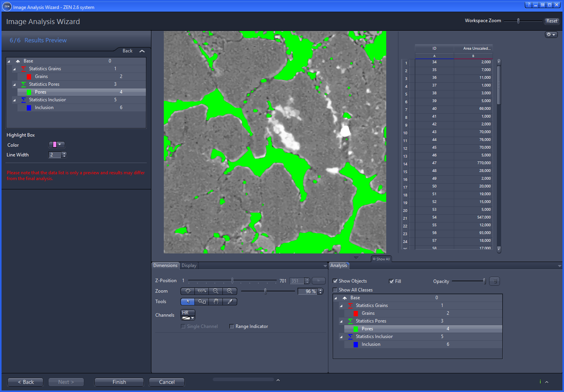The width and height of the screenshot is (564, 392).
Task: Click the Zoom Out magnifier icon
Action: (216, 291)
